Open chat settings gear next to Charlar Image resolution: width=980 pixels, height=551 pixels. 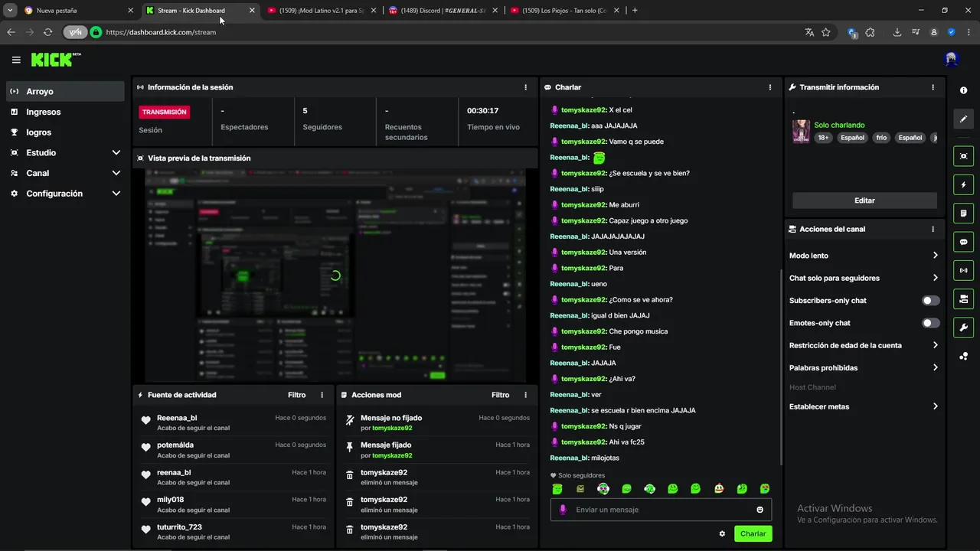click(x=722, y=533)
